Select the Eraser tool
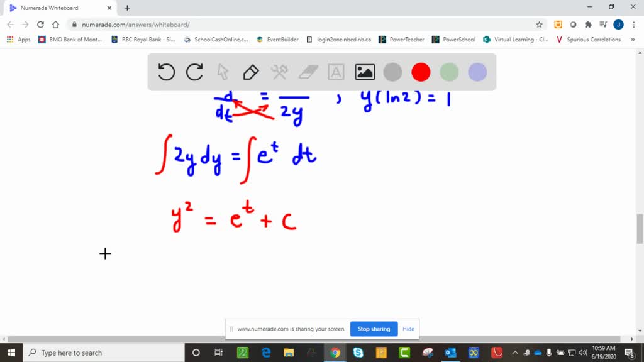 [x=308, y=72]
